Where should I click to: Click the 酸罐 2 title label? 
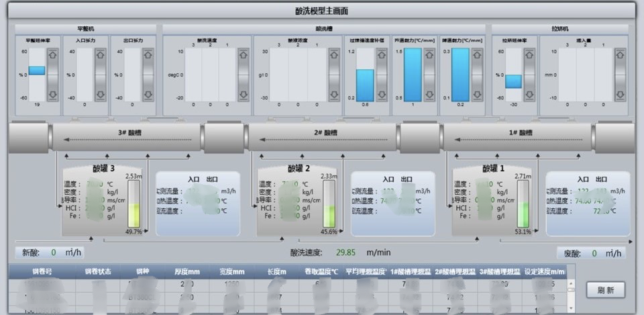[x=299, y=168]
